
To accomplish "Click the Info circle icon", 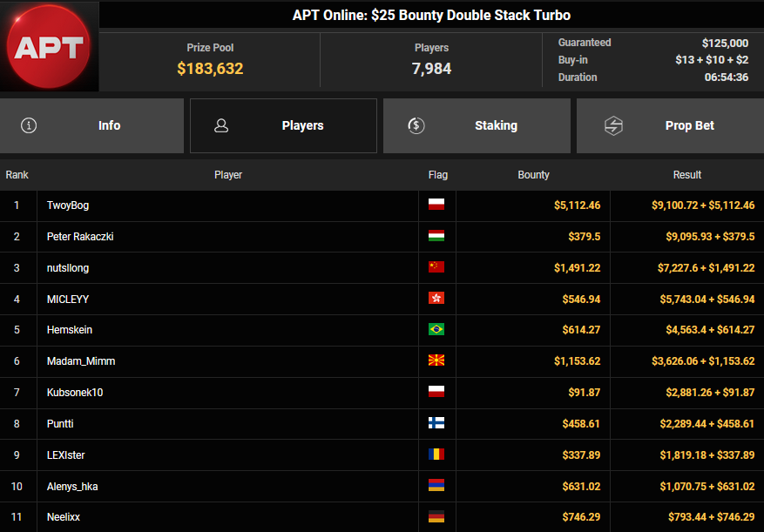I will point(29,125).
